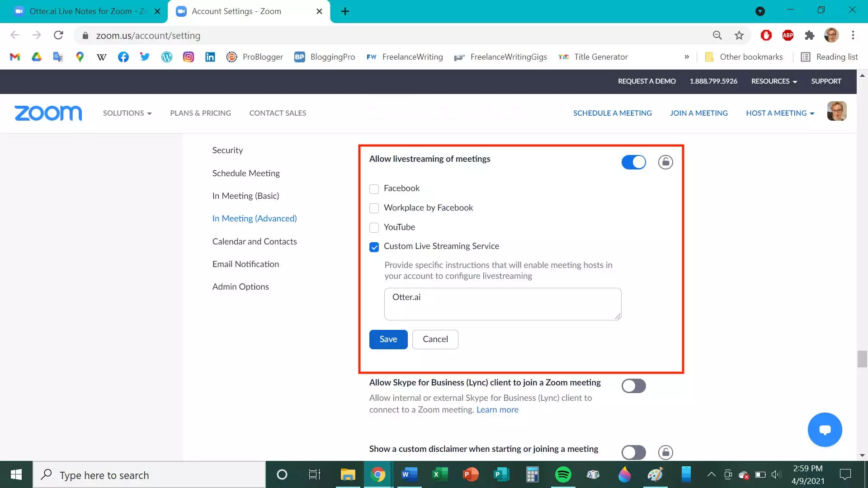Click Join a Meeting link
868x488 pixels.
pos(699,113)
